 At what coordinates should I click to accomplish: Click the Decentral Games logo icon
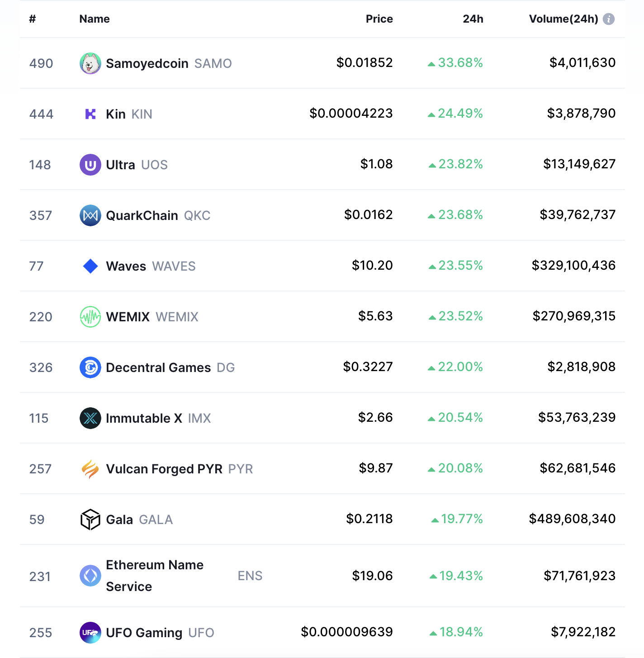pos(90,367)
